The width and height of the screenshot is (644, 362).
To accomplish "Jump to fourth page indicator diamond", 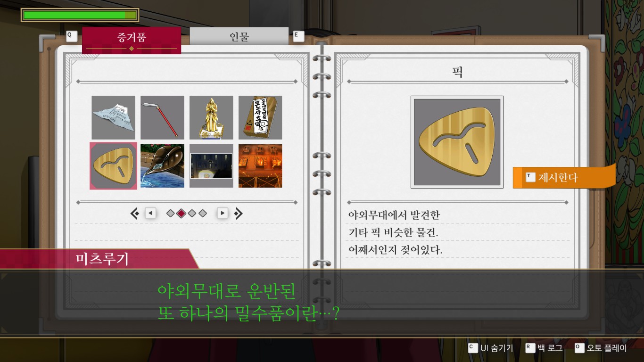I will click(x=203, y=214).
